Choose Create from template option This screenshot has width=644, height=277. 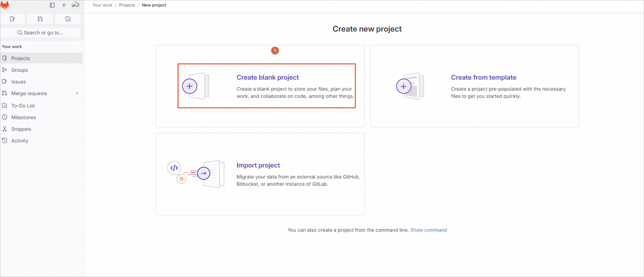[484, 78]
